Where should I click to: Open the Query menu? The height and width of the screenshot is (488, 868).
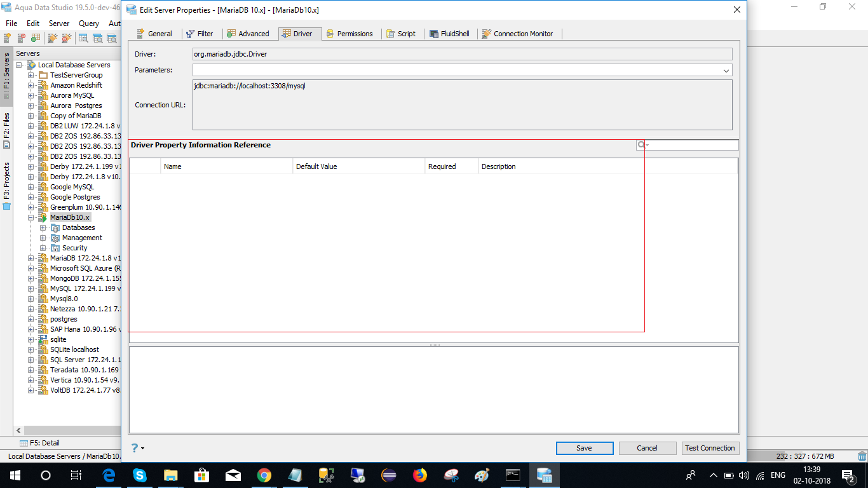tap(89, 24)
